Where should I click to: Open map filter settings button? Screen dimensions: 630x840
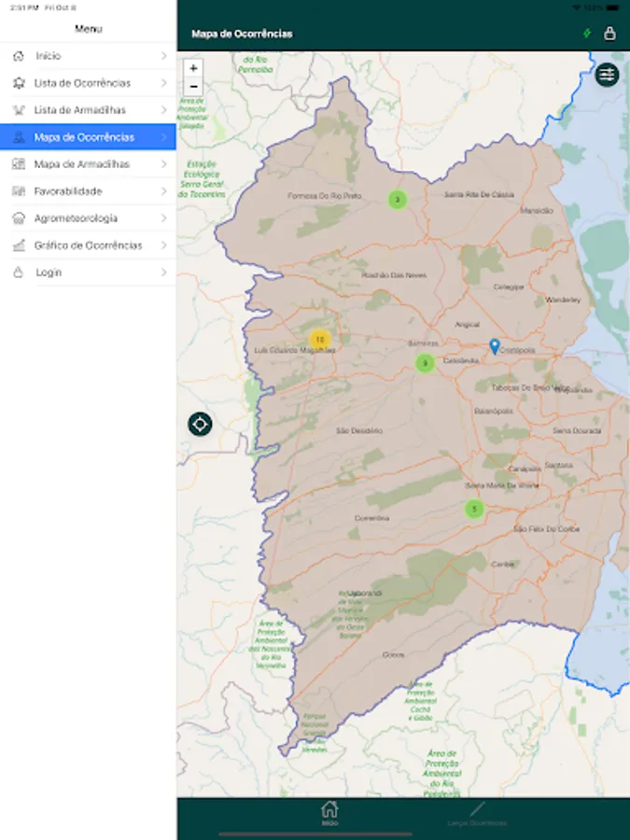click(607, 75)
